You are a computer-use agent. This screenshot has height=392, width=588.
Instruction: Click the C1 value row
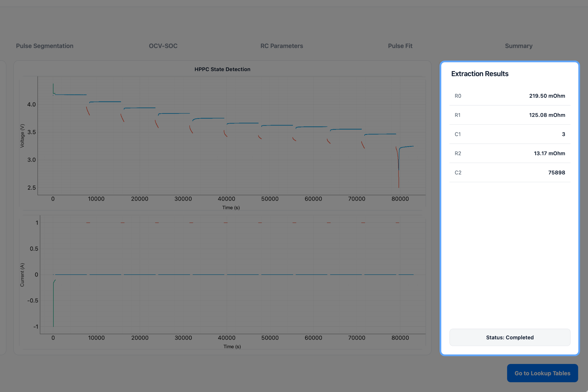pyautogui.click(x=510, y=134)
